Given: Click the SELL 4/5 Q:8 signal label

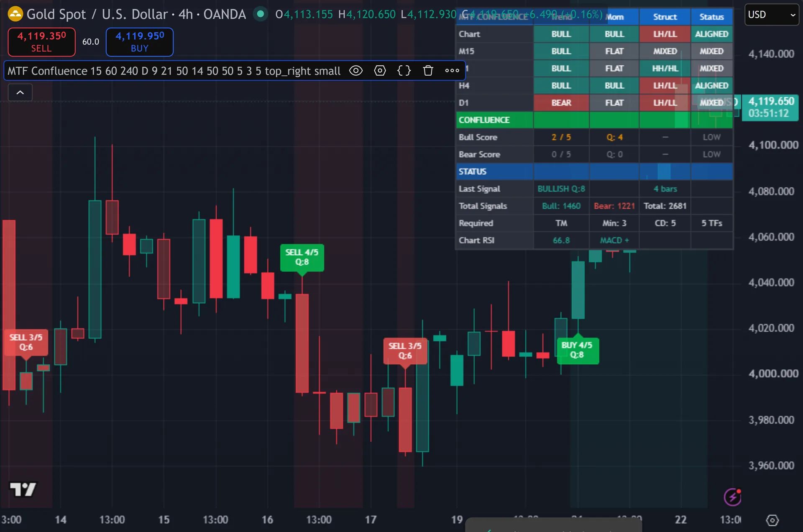Looking at the screenshot, I should point(302,257).
